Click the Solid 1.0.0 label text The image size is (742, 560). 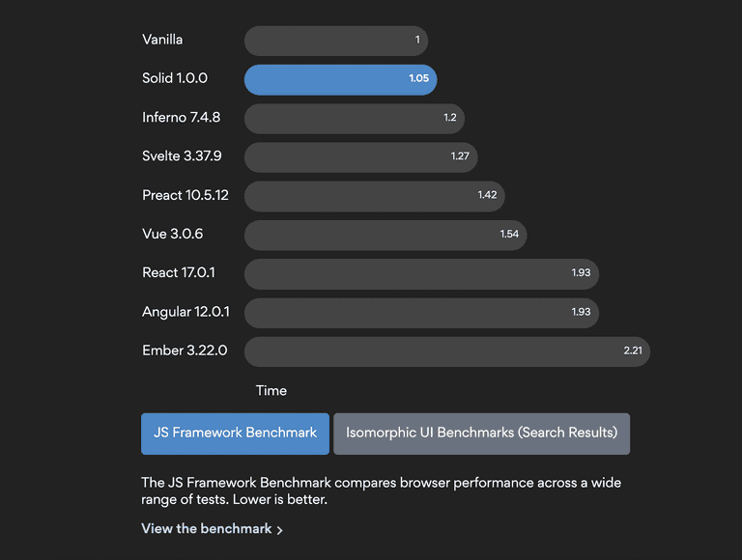(x=175, y=78)
